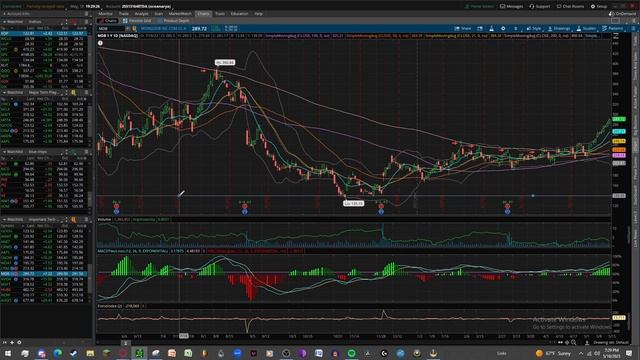The height and width of the screenshot is (360, 640).
Task: Click the last price 289.72 in chart header
Action: click(x=199, y=29)
